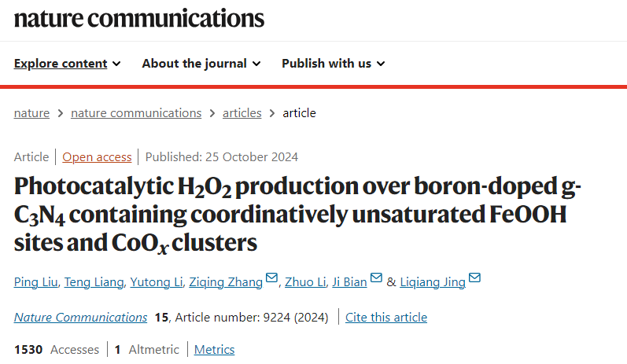Open the Liqiang Jing author link
Image resolution: width=627 pixels, height=364 pixels.
click(433, 282)
